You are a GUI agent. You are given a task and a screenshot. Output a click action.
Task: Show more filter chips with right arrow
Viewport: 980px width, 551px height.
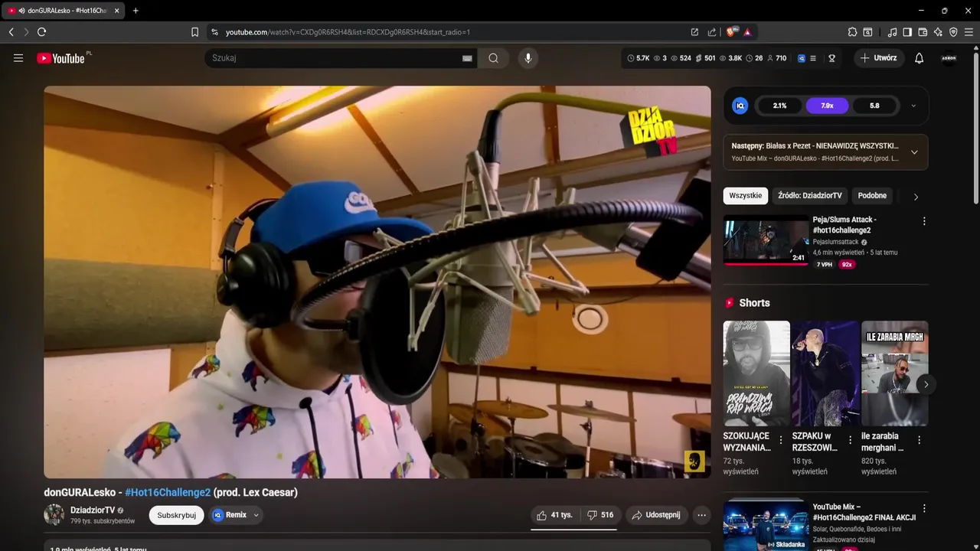916,197
